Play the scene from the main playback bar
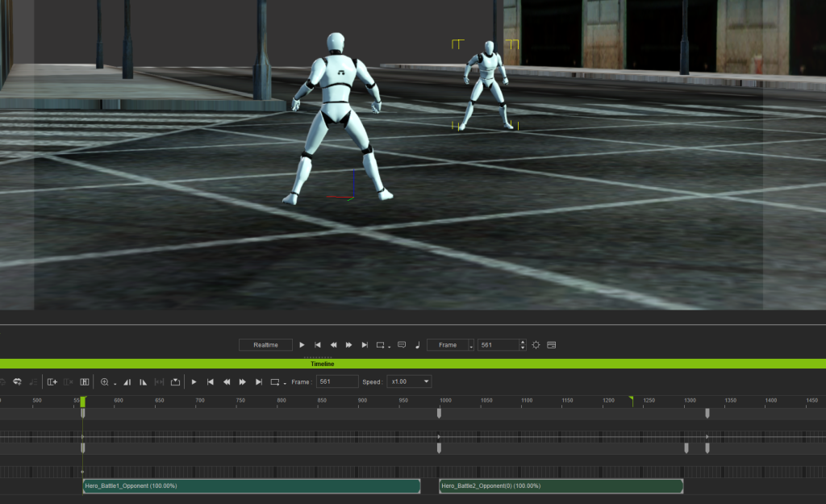826x504 pixels. click(302, 345)
